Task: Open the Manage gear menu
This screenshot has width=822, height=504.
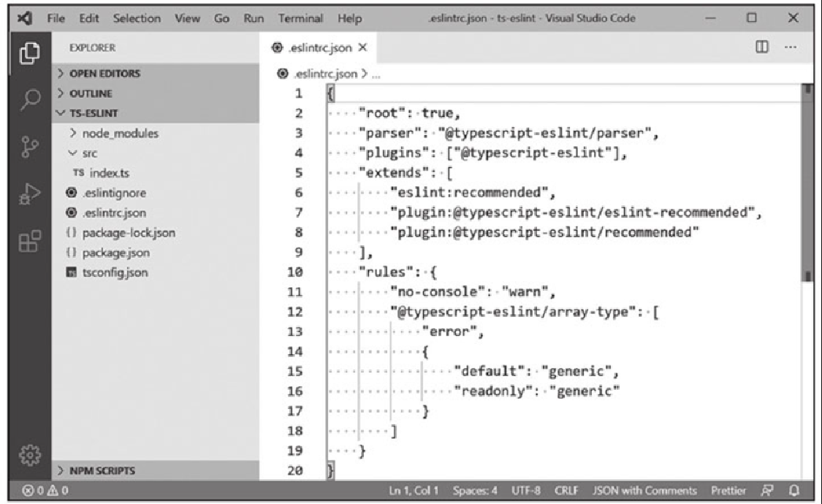Action: tap(29, 455)
